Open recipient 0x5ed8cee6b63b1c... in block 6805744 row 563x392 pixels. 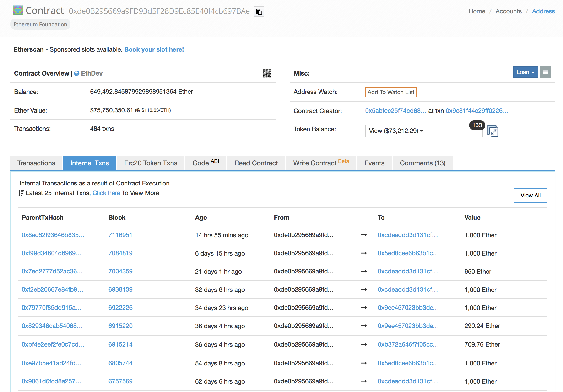coord(408,363)
